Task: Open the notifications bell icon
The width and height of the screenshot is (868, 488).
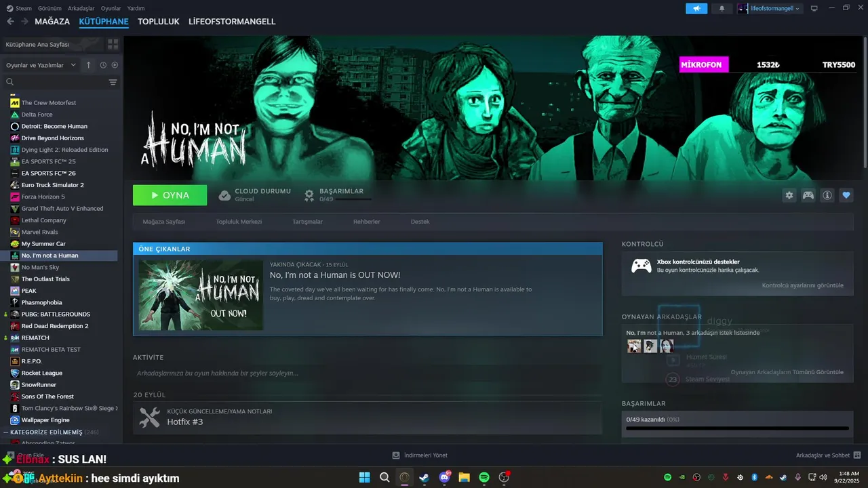Action: pyautogui.click(x=722, y=8)
